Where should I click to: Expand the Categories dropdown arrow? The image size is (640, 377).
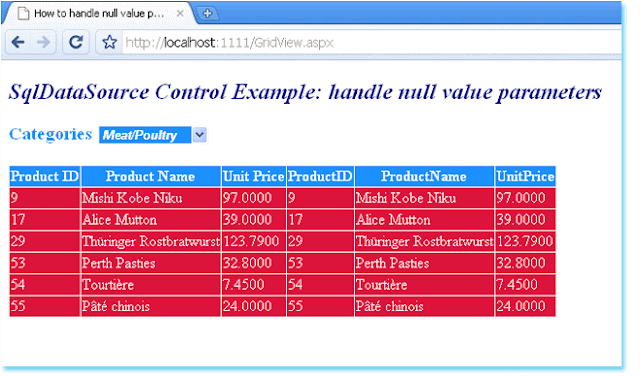200,135
